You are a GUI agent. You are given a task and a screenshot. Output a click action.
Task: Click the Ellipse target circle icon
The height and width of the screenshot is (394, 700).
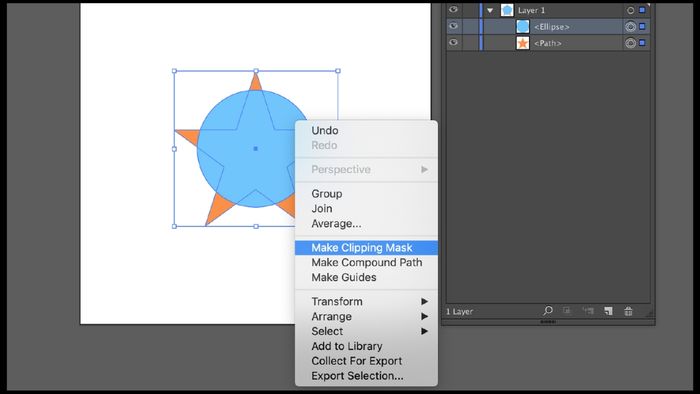click(630, 26)
